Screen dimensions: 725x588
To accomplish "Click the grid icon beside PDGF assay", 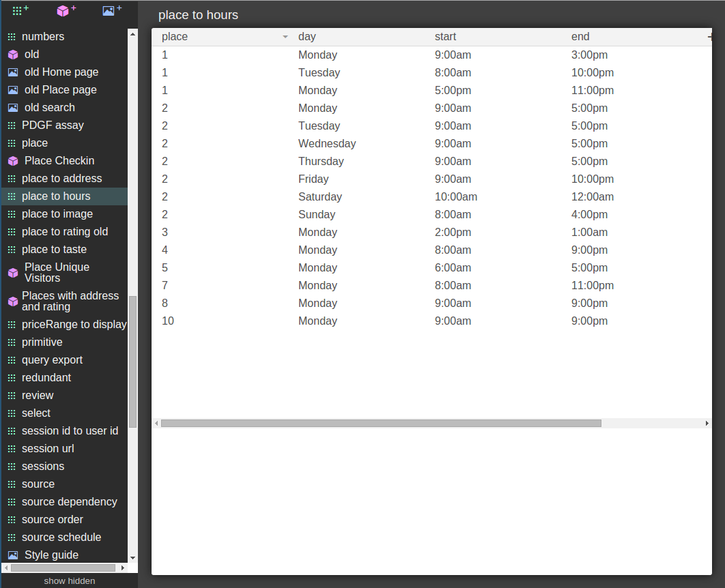I will [12, 126].
